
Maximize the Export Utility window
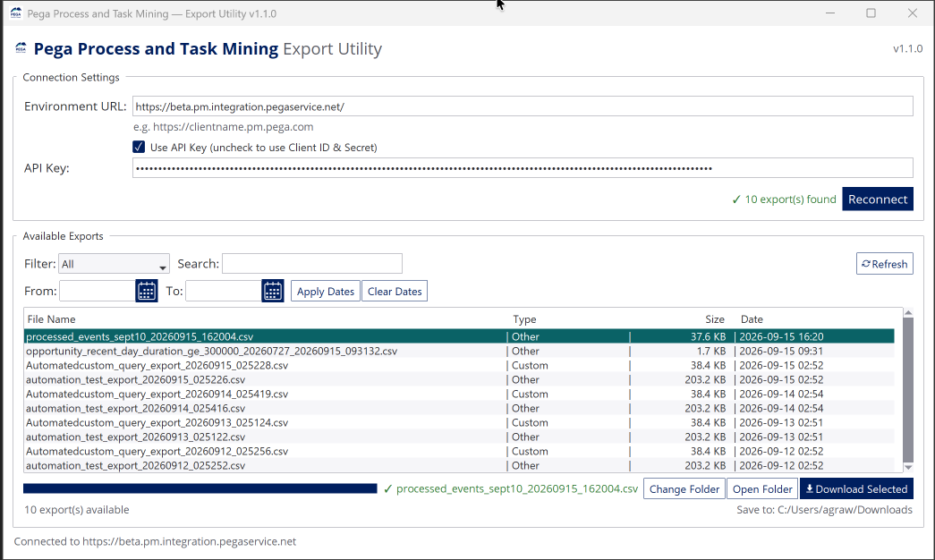click(871, 13)
